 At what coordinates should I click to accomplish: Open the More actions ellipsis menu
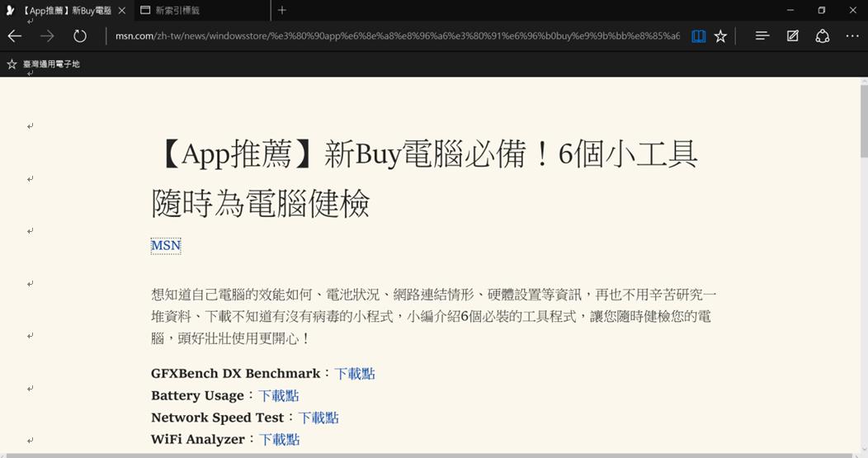(x=852, y=36)
